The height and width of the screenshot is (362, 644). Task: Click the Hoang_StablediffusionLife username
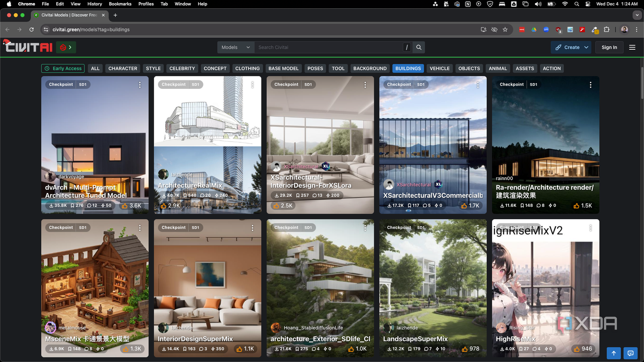click(313, 328)
